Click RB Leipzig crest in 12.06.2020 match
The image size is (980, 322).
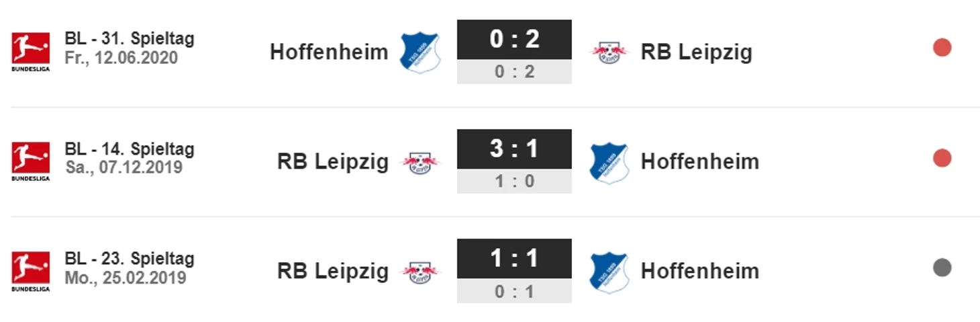(x=609, y=52)
